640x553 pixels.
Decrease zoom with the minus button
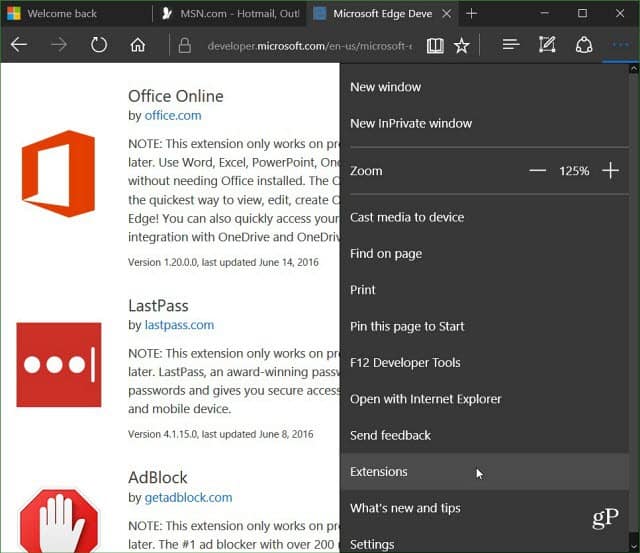click(x=537, y=171)
